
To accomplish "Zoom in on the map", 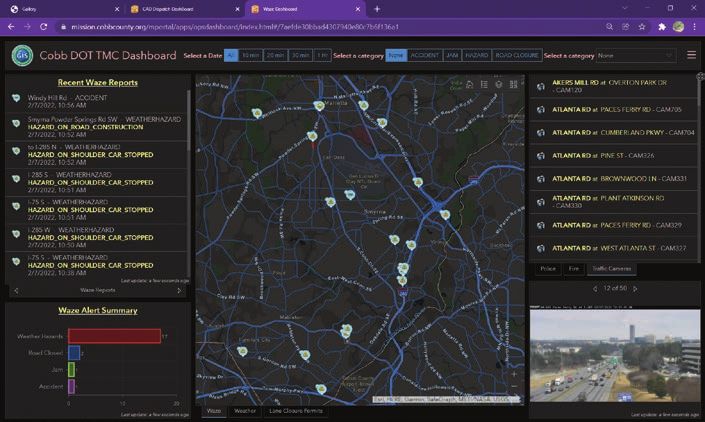I will 514,374.
